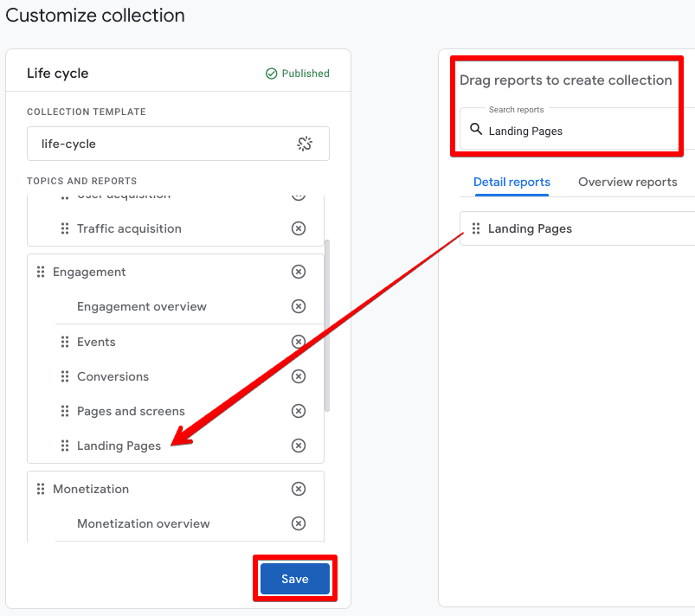Remove the entire Engagement topic
695x616 pixels.
299,271
